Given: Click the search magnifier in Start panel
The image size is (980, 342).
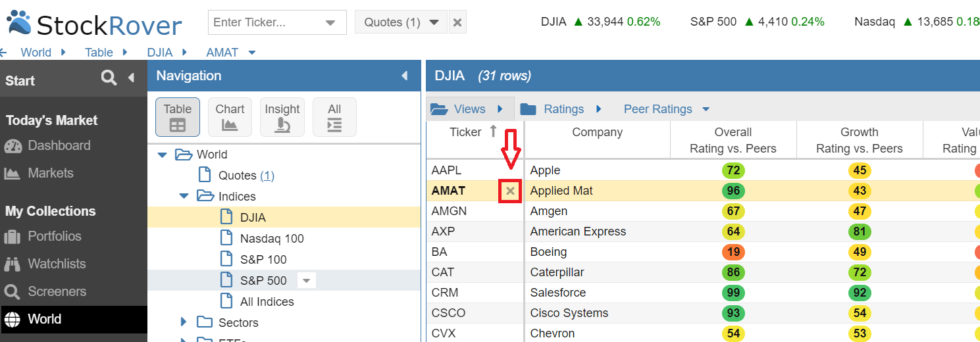Looking at the screenshot, I should (x=109, y=78).
